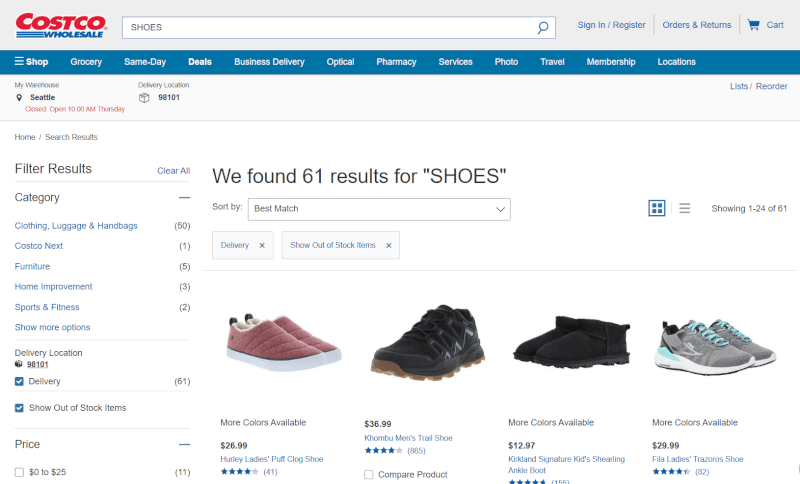Open Khombu Men's Trail Shoe link
This screenshot has width=800, height=484.
408,438
